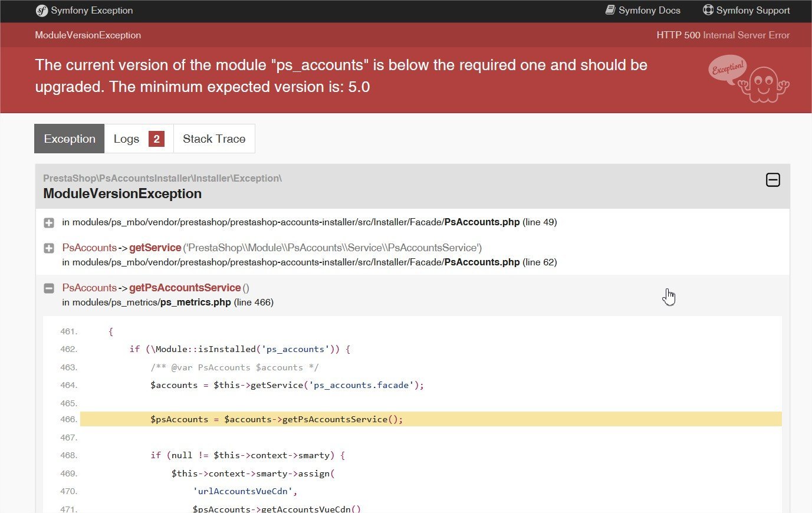Switch to the Exception tab

click(70, 139)
